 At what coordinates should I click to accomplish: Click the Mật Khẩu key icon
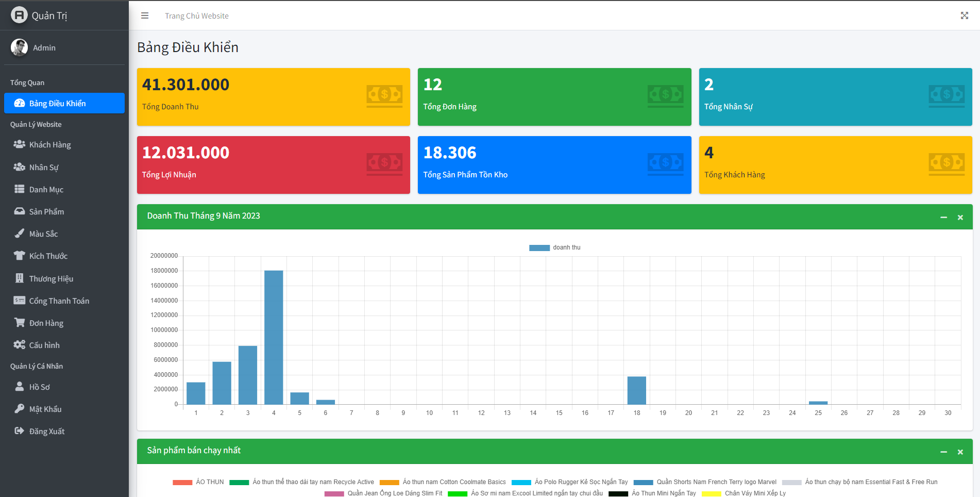pyautogui.click(x=20, y=409)
